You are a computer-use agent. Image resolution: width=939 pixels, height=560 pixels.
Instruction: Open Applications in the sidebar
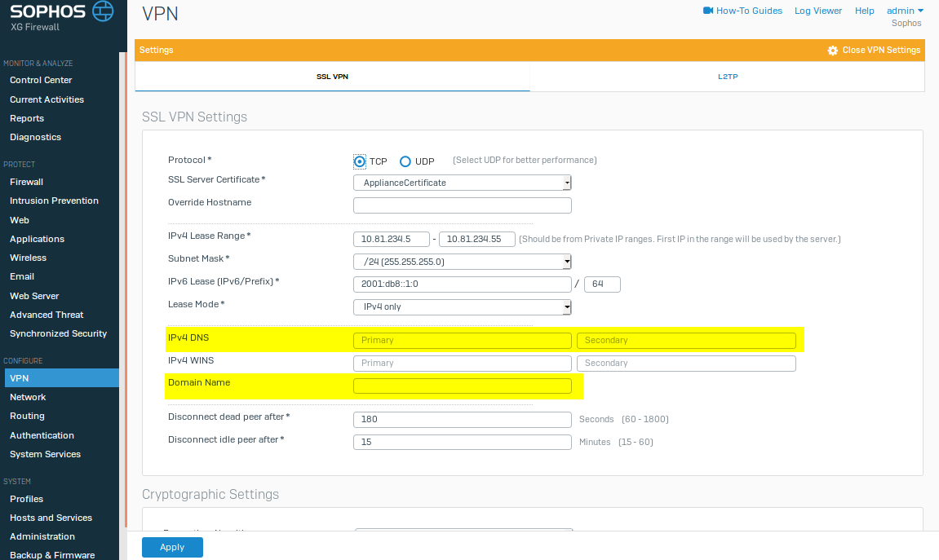[x=38, y=239]
